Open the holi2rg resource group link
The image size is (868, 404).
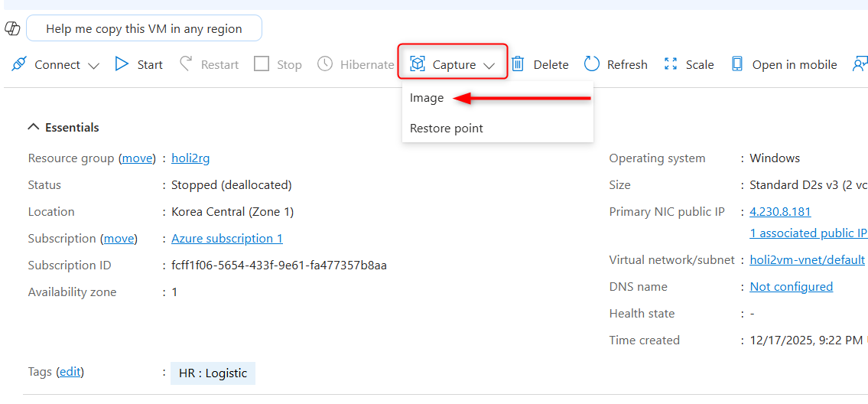[x=190, y=158]
